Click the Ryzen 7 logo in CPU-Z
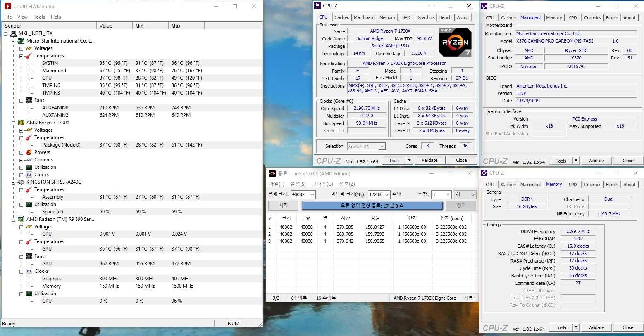 [x=455, y=42]
